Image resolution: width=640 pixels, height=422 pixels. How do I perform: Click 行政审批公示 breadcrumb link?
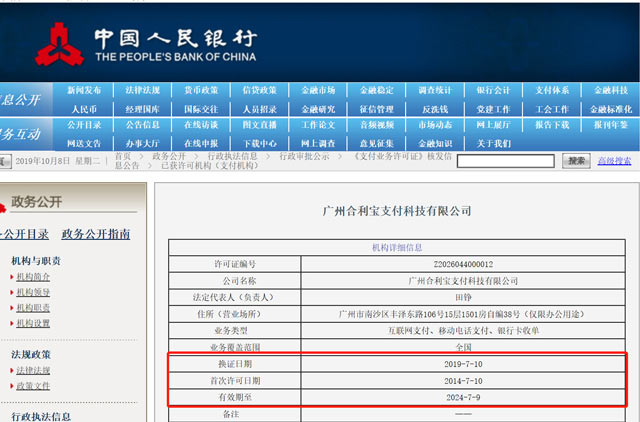(304, 156)
